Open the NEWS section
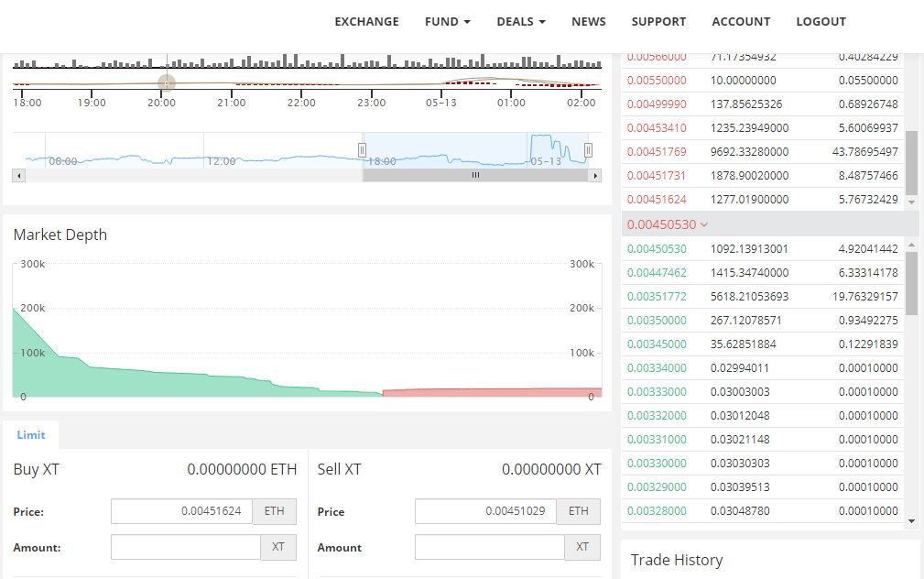This screenshot has width=924, height=579. (x=589, y=21)
